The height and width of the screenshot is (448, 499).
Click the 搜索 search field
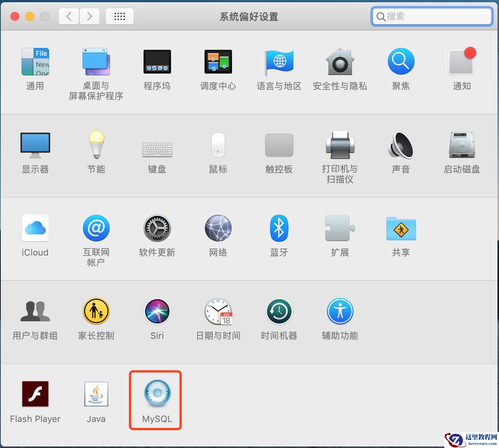tap(431, 16)
